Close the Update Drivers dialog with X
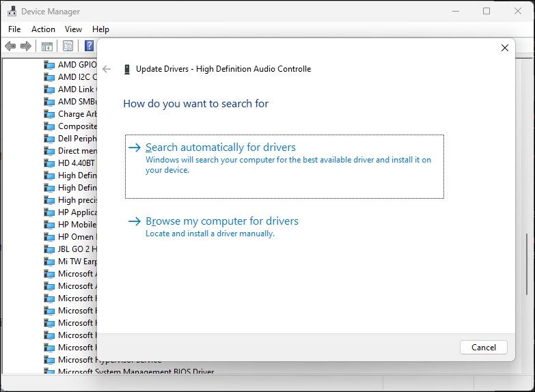 point(505,48)
